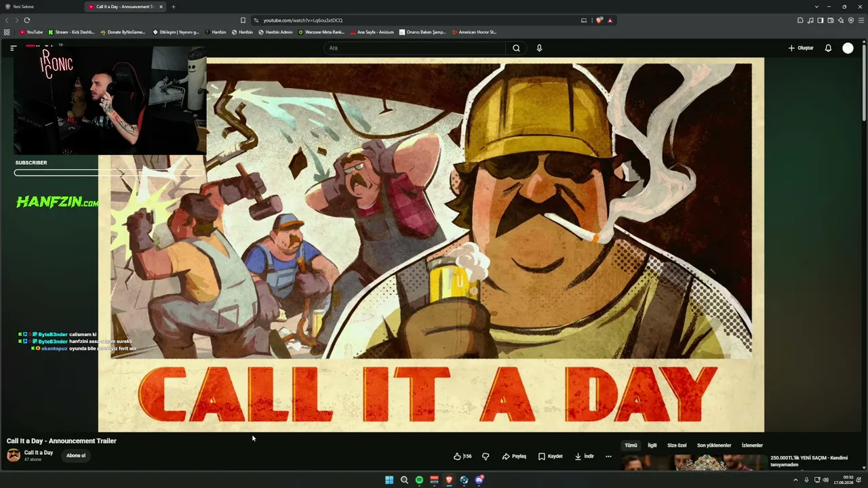Open a new browser tab
Screen dimensions: 868x488
point(173,7)
